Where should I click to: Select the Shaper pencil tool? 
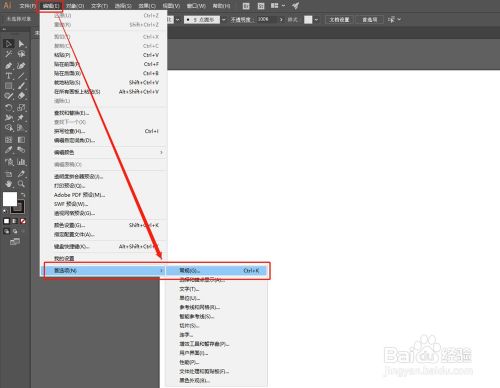pyautogui.click(x=9, y=96)
